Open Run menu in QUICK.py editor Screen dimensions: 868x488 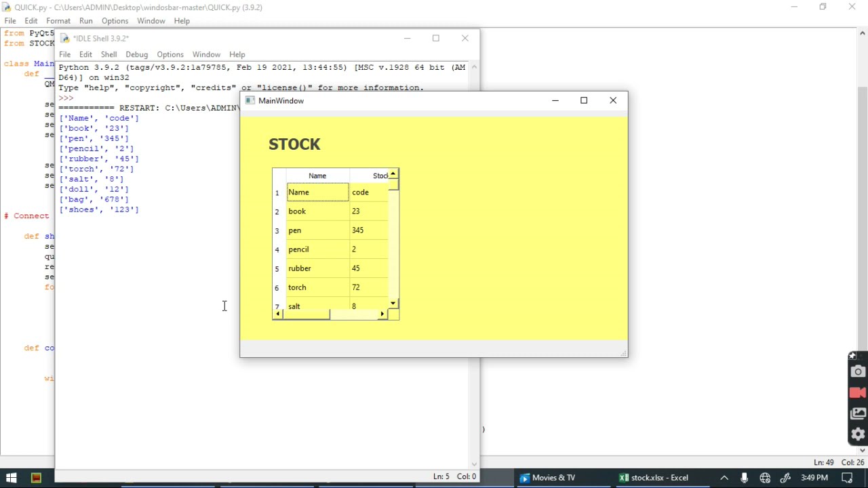click(85, 21)
